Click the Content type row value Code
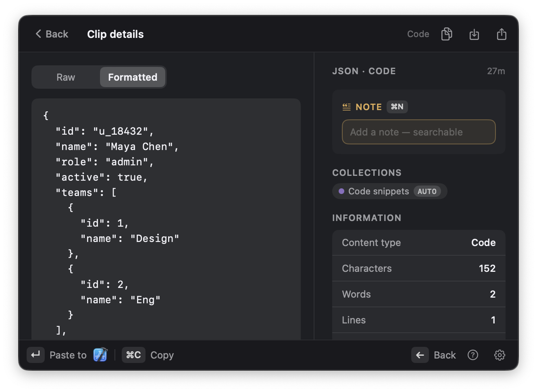The image size is (537, 392). (483, 243)
